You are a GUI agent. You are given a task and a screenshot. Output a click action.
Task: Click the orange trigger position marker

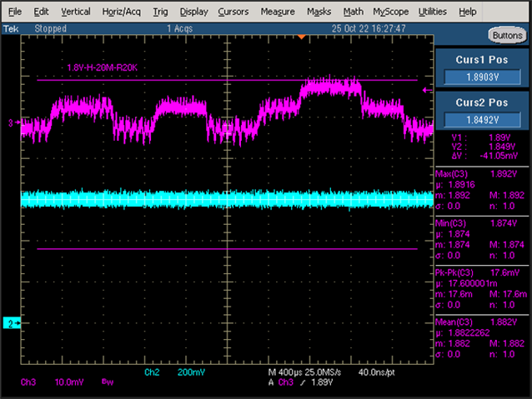point(301,37)
